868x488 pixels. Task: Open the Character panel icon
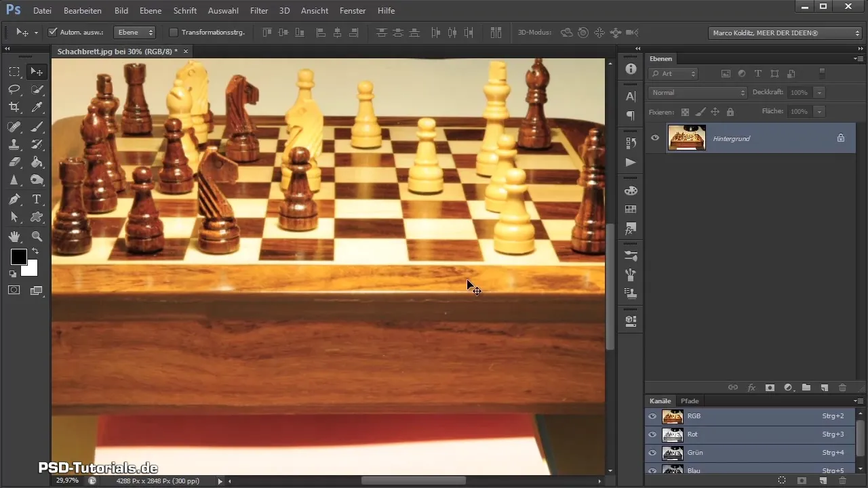631,96
